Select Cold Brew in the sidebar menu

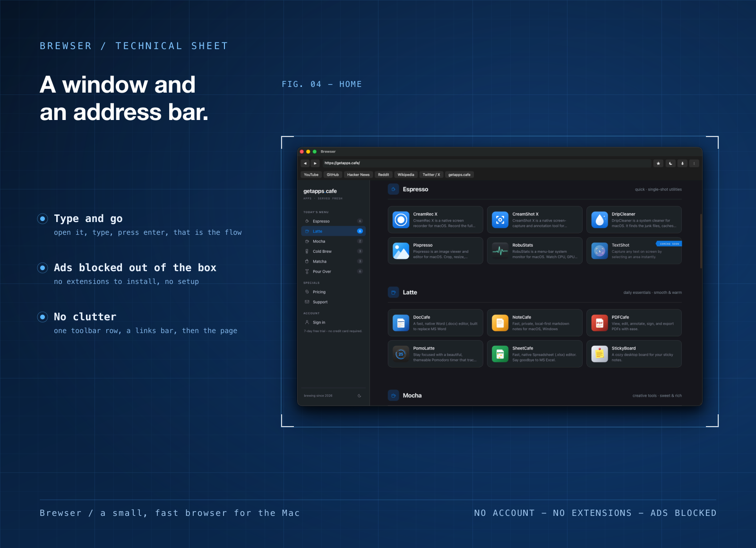click(334, 251)
